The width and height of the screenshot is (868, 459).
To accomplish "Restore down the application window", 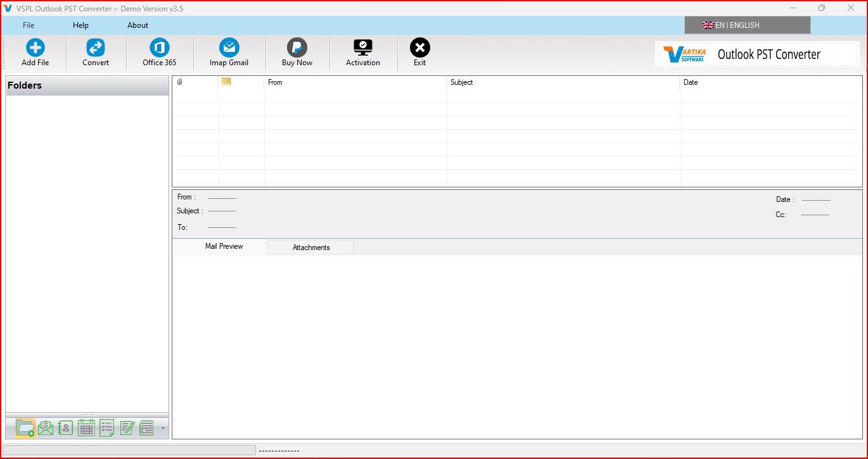I will click(822, 8).
